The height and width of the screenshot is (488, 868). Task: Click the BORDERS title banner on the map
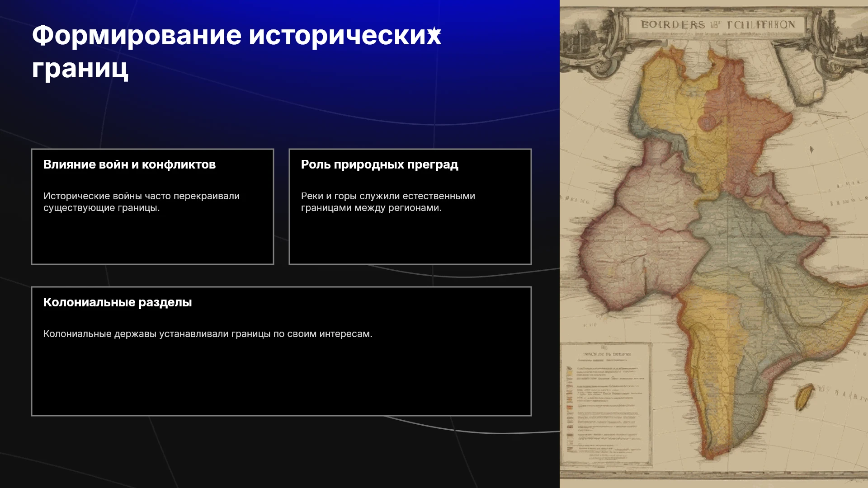(717, 24)
